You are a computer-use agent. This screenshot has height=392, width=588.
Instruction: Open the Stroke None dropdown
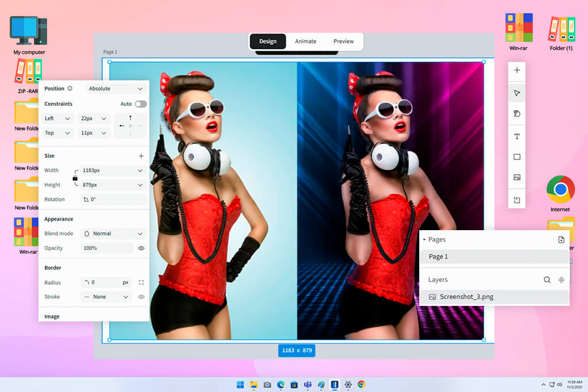click(x=106, y=297)
